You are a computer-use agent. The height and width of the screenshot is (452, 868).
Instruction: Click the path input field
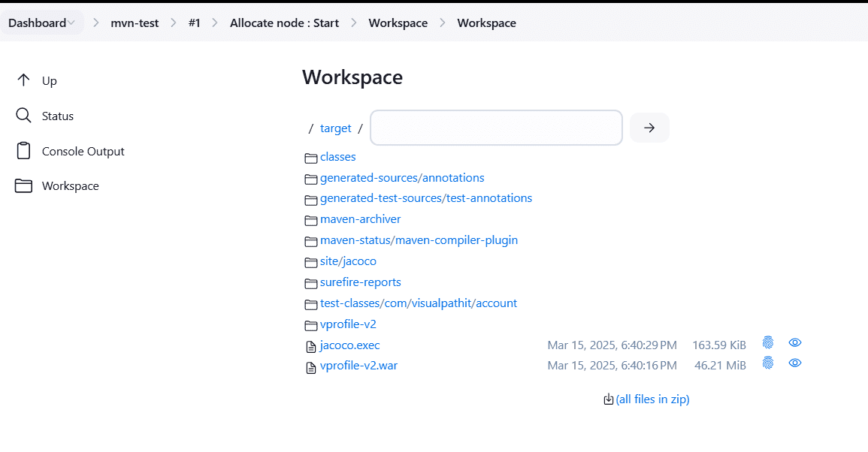point(496,128)
